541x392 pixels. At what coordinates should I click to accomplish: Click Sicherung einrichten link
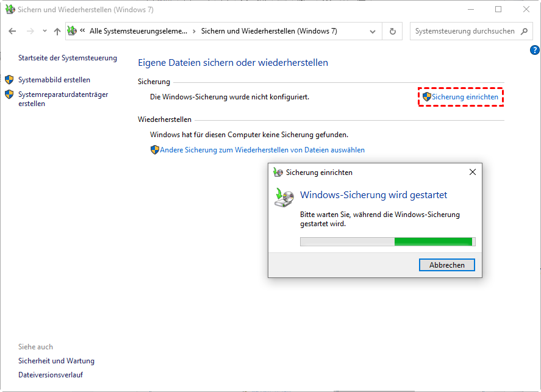465,97
